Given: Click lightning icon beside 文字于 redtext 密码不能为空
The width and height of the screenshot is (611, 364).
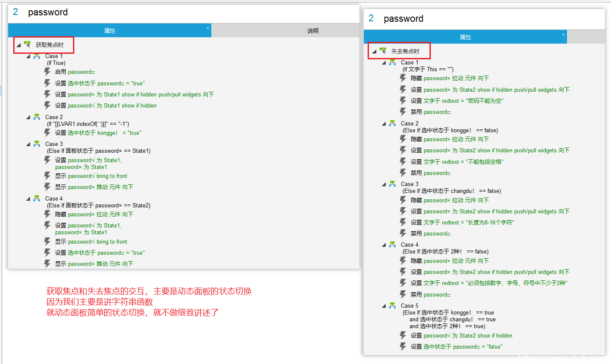Looking at the screenshot, I should [403, 101].
